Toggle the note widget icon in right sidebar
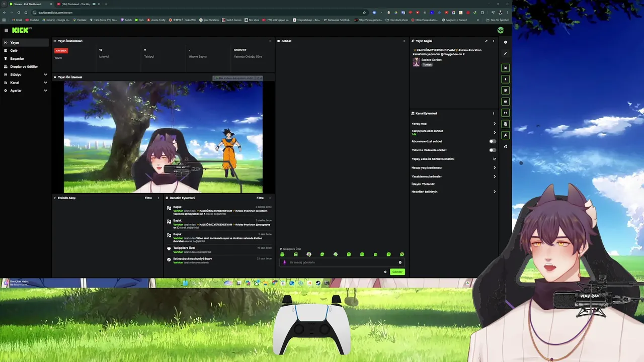 (x=506, y=90)
